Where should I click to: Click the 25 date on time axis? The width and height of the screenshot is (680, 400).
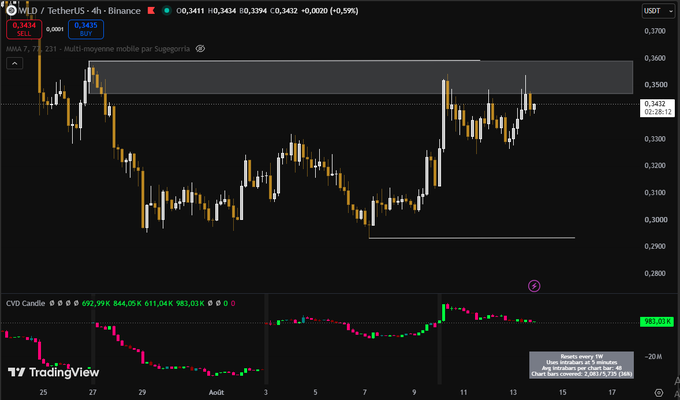point(43,392)
